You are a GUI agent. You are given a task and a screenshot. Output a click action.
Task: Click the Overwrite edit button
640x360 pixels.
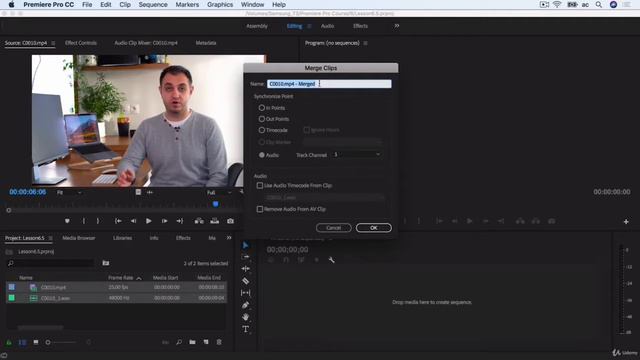[214, 221]
